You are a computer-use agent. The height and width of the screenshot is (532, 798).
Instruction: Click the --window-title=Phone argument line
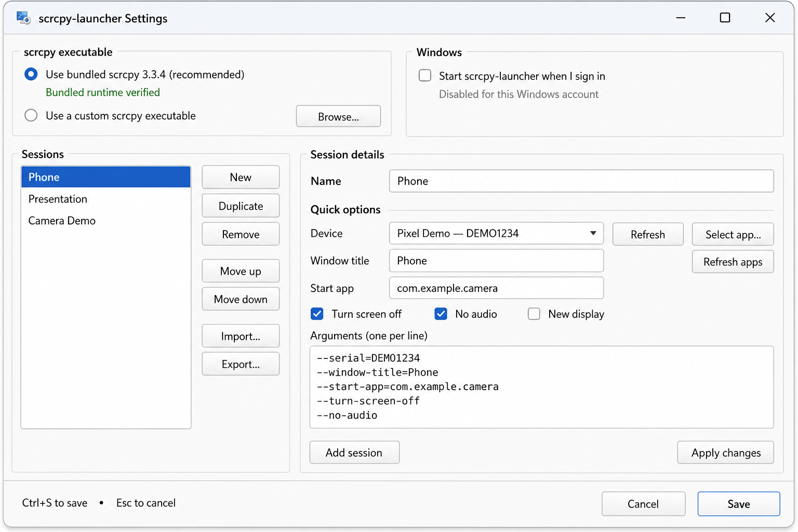click(x=377, y=373)
